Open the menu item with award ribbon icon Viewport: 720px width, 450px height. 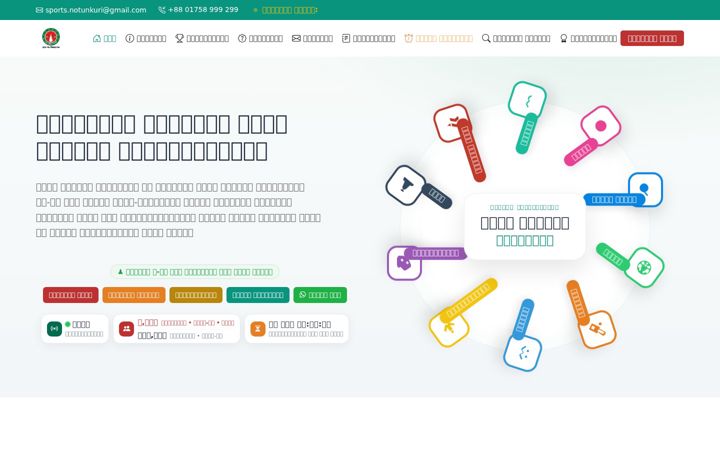pyautogui.click(x=588, y=38)
